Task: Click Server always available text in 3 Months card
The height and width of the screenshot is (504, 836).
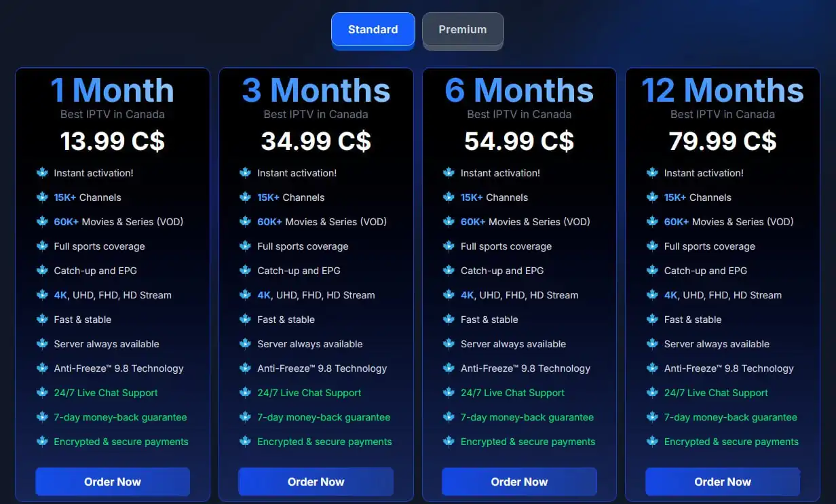Action: (309, 344)
